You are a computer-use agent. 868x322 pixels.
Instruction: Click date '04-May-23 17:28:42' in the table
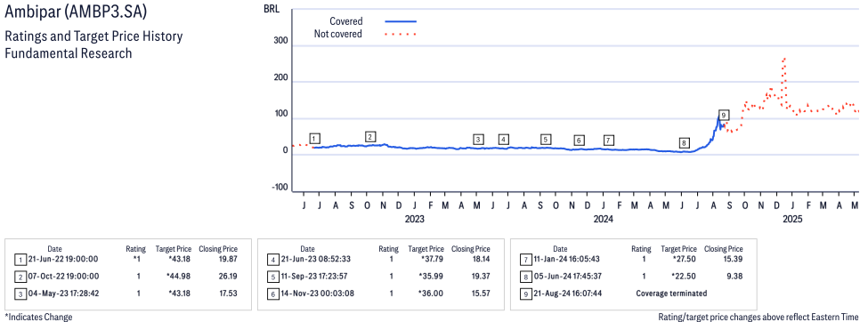pos(63,294)
